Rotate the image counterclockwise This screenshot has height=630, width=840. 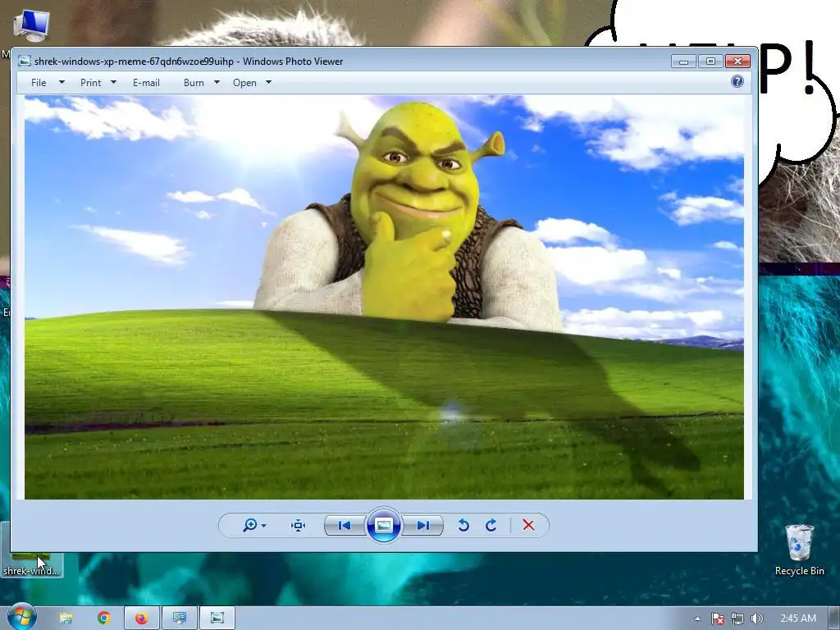point(464,526)
